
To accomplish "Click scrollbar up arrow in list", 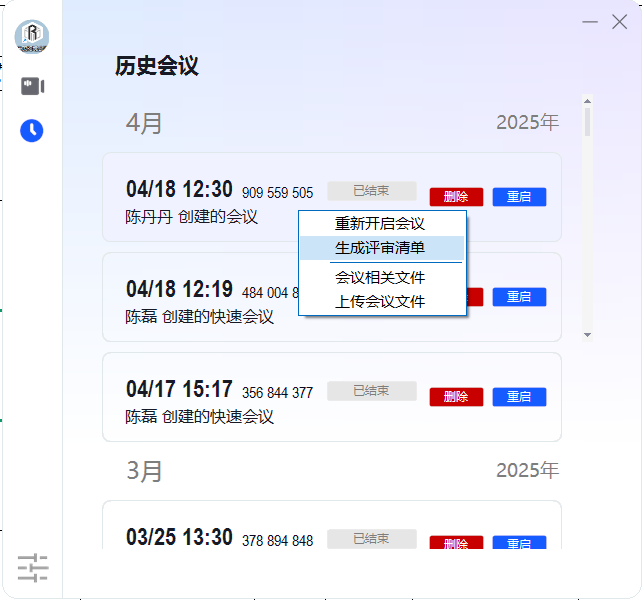I will pos(588,100).
